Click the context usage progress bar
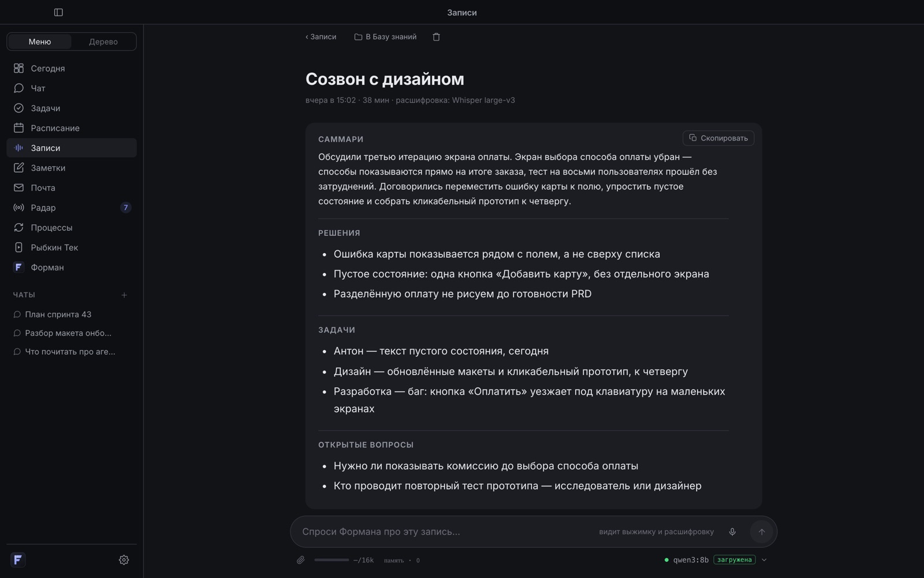 331,560
